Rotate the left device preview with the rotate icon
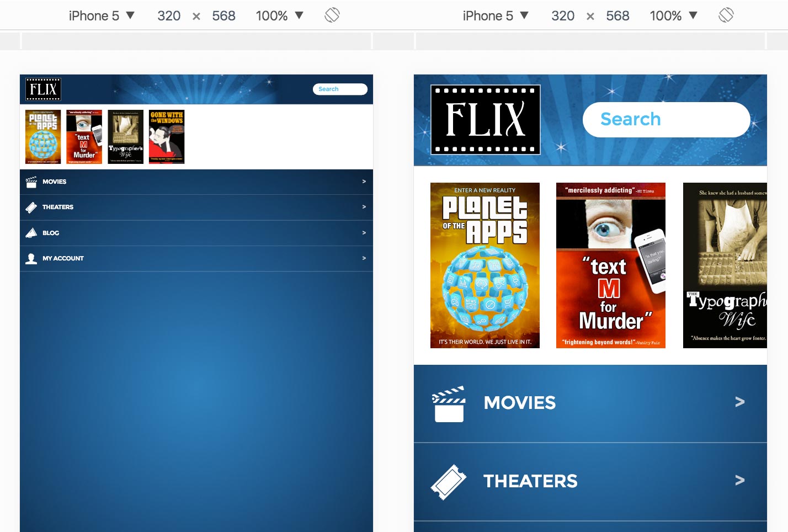788x532 pixels. [332, 15]
